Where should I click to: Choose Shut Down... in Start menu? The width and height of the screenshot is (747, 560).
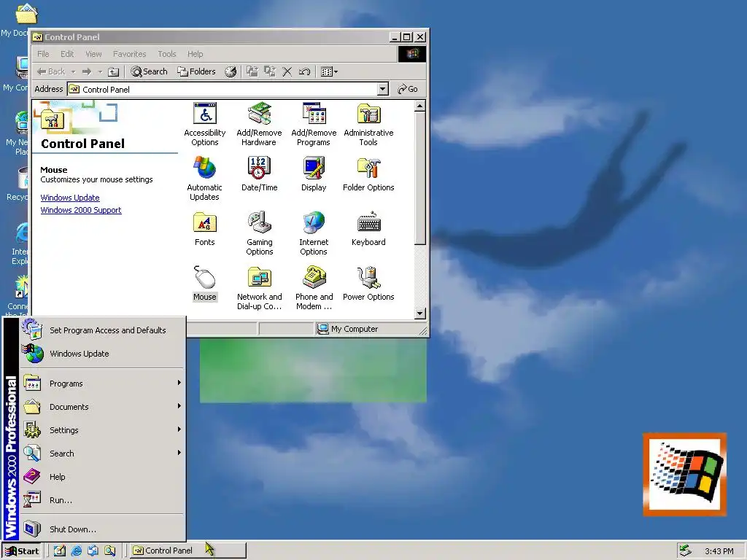click(x=102, y=529)
